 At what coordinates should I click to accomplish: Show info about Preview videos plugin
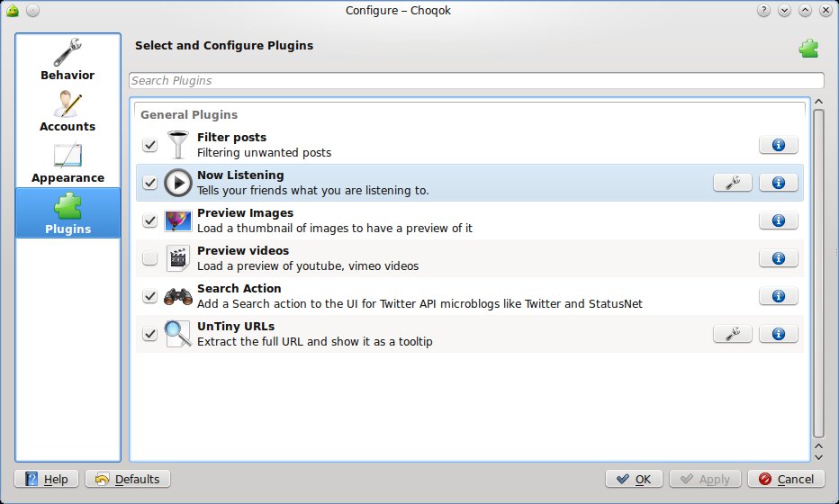779,258
